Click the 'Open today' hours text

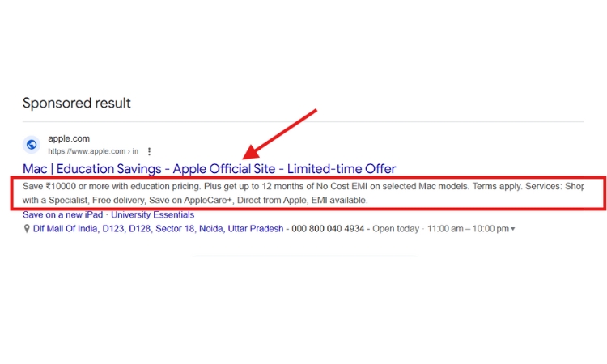pyautogui.click(x=396, y=229)
